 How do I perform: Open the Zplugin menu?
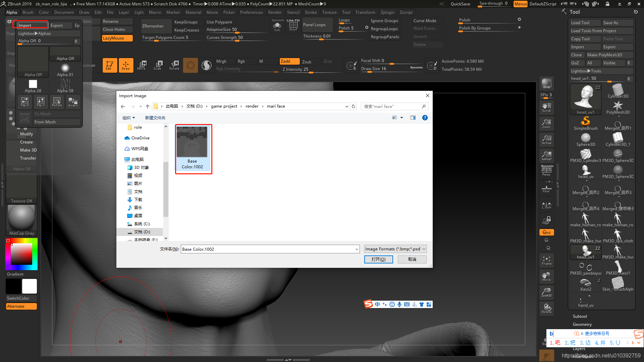pyautogui.click(x=387, y=12)
